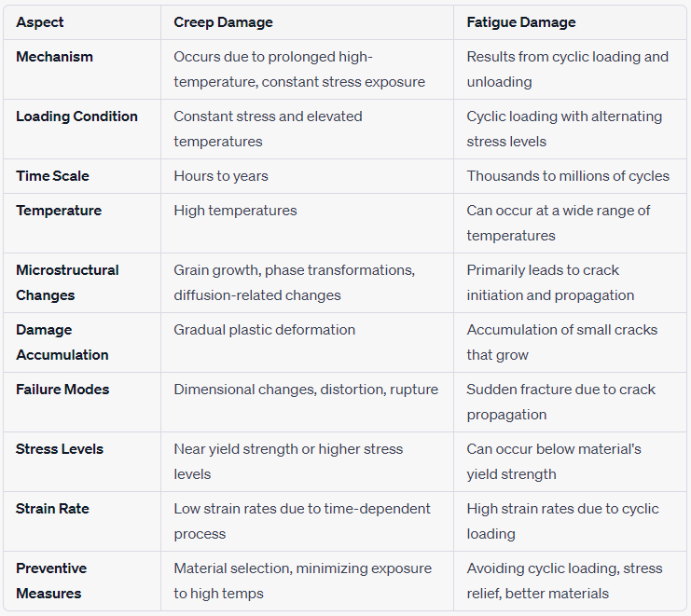691x616 pixels.
Task: Select the Mechanism row label
Action: click(54, 57)
